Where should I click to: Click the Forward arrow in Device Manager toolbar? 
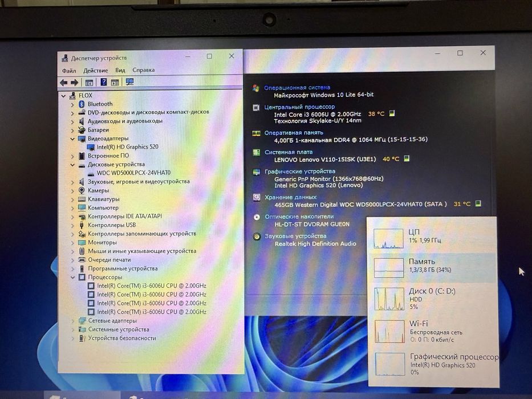tap(75, 83)
